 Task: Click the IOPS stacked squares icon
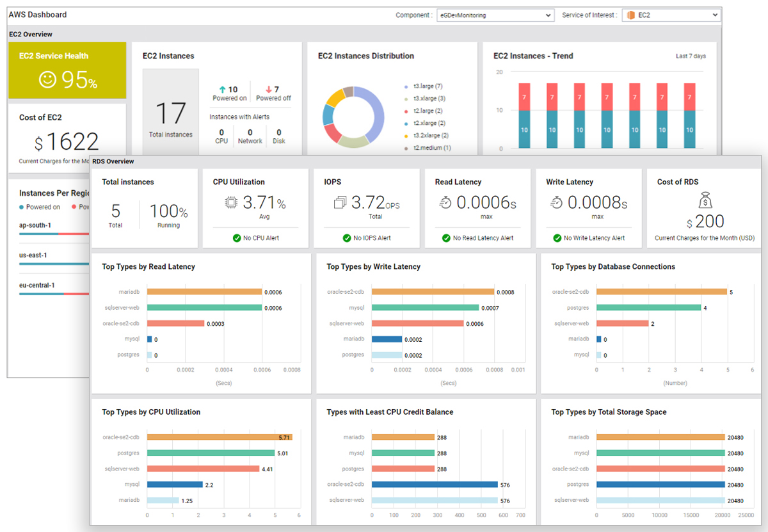click(340, 203)
